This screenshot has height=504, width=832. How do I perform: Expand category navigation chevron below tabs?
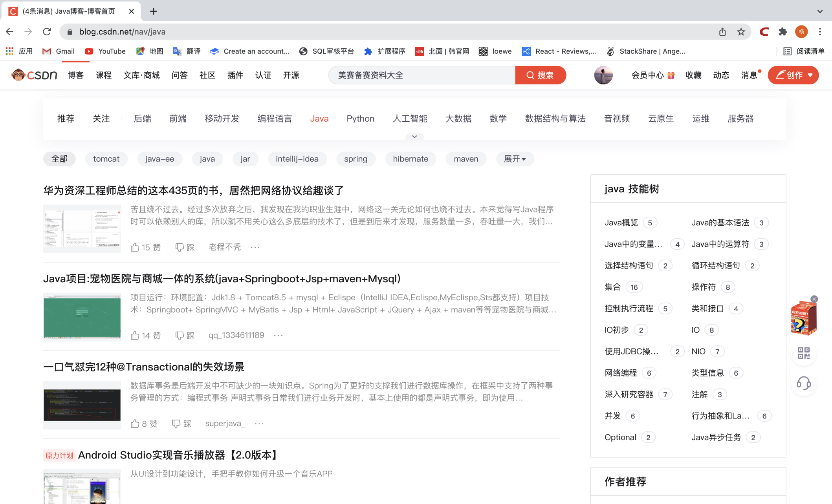414,137
